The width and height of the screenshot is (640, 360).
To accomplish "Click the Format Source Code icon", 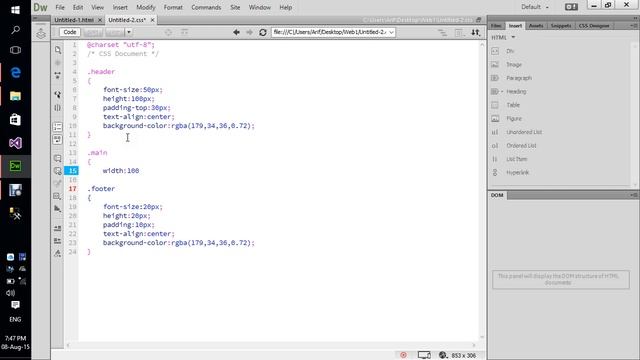I will tap(58, 253).
